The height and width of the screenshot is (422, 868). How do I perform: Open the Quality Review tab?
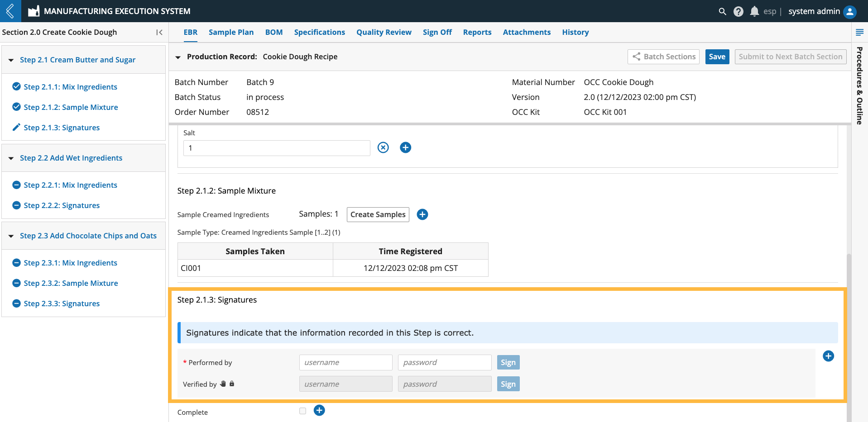(384, 32)
